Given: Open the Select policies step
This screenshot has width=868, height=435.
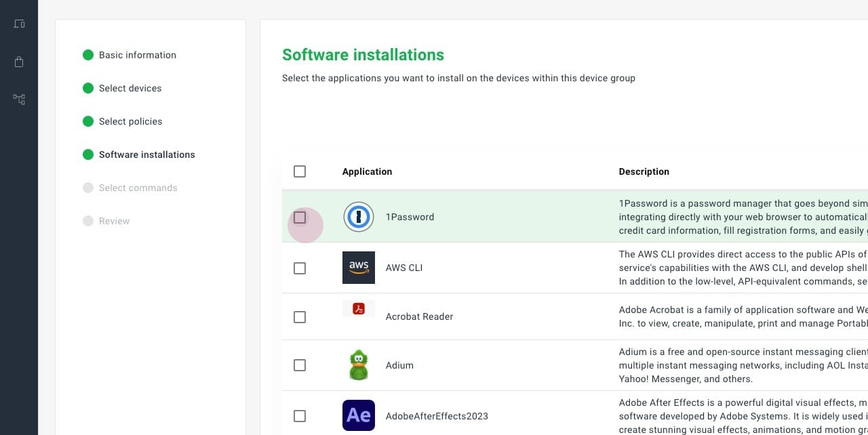Looking at the screenshot, I should 130,121.
